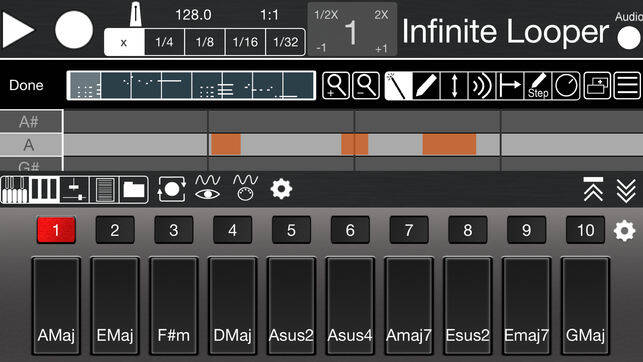This screenshot has width=643, height=362.
Task: Play the F#m chord pad
Action: click(173, 305)
